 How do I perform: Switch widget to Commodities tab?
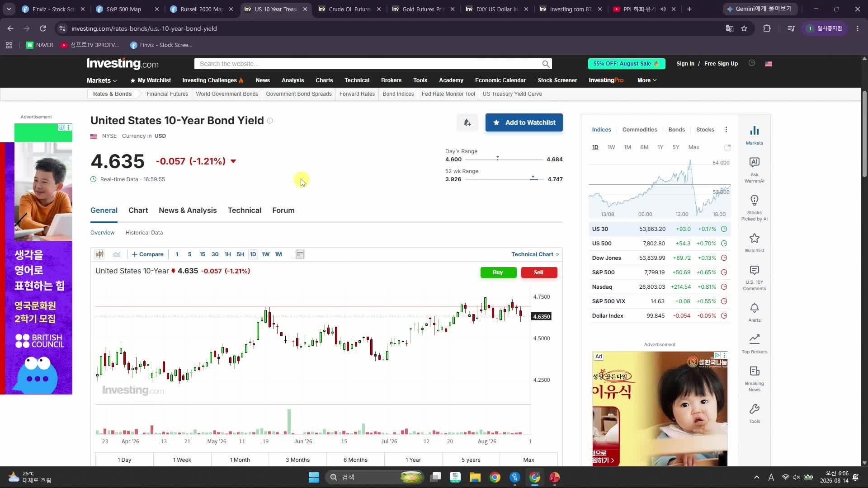(x=639, y=130)
